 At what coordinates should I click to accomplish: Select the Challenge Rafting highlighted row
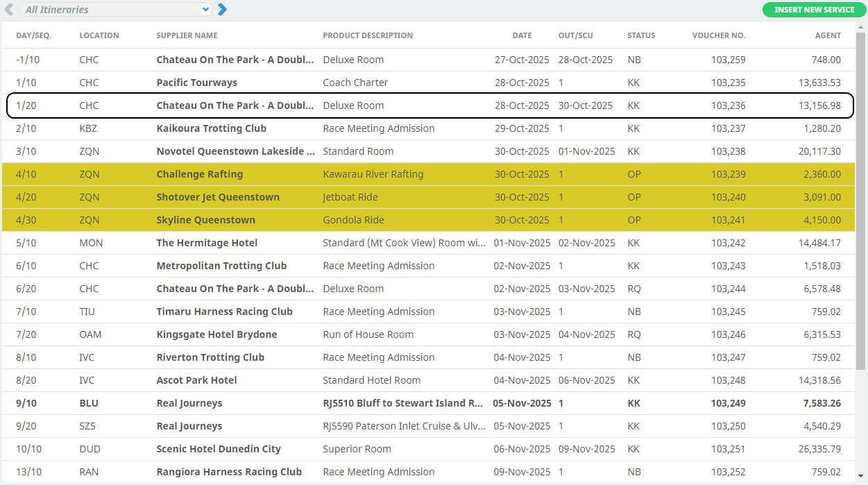click(199, 174)
